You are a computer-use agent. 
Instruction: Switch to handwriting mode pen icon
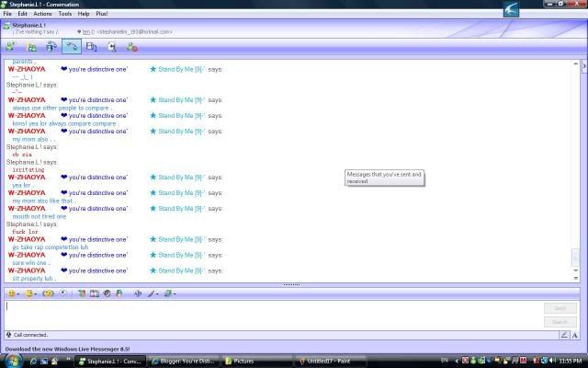(564, 335)
